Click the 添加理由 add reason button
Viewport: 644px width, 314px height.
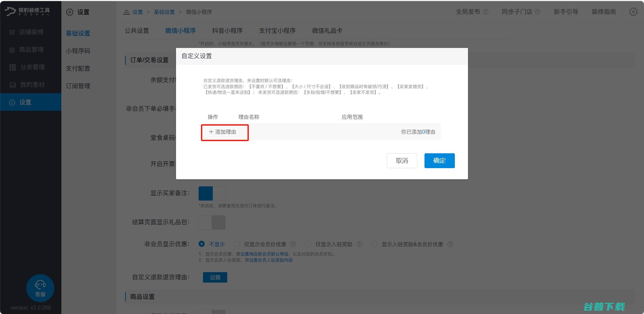point(223,132)
